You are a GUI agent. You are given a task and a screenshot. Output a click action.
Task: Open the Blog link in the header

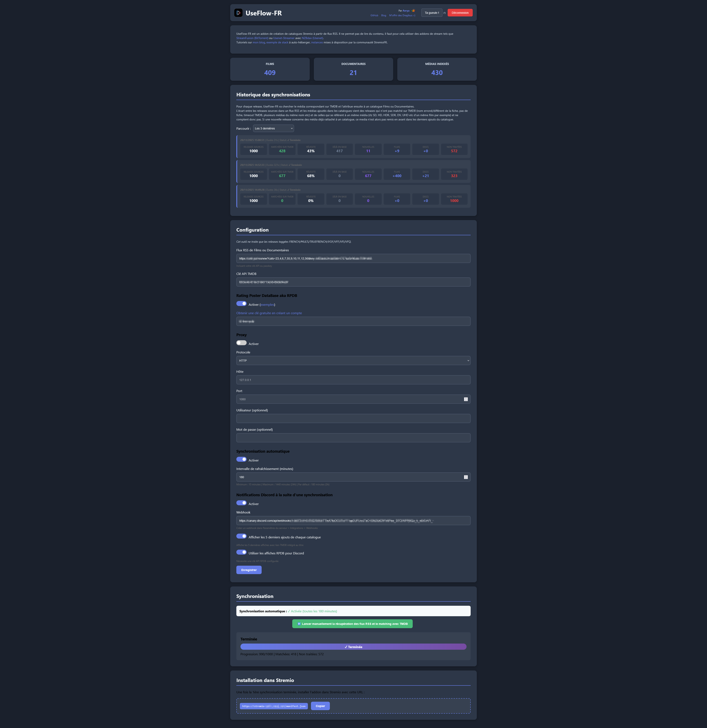(x=384, y=15)
